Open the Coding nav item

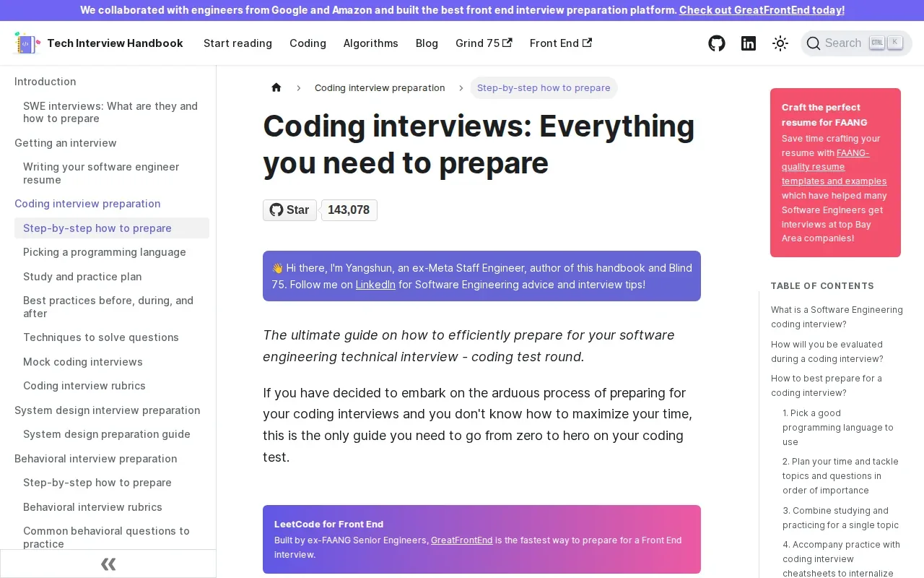point(308,43)
